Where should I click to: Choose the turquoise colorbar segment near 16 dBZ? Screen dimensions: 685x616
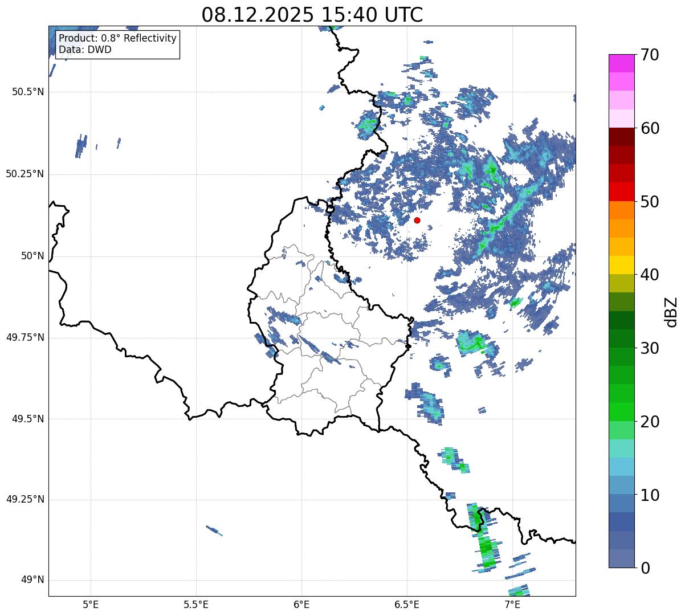(621, 448)
